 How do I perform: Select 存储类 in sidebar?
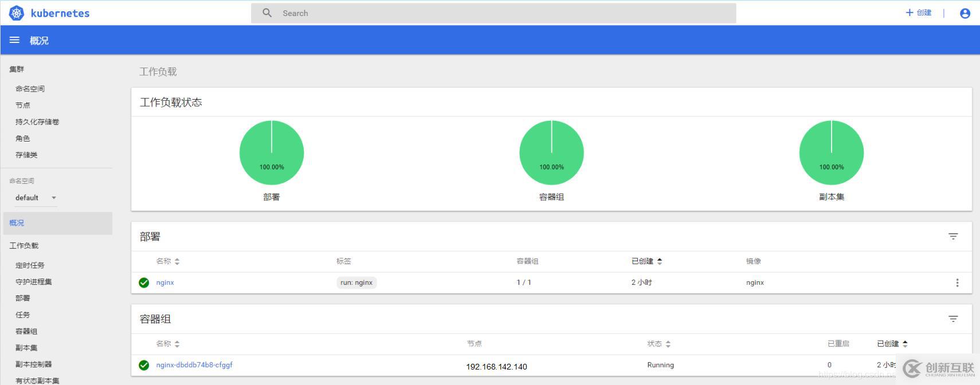coord(26,155)
